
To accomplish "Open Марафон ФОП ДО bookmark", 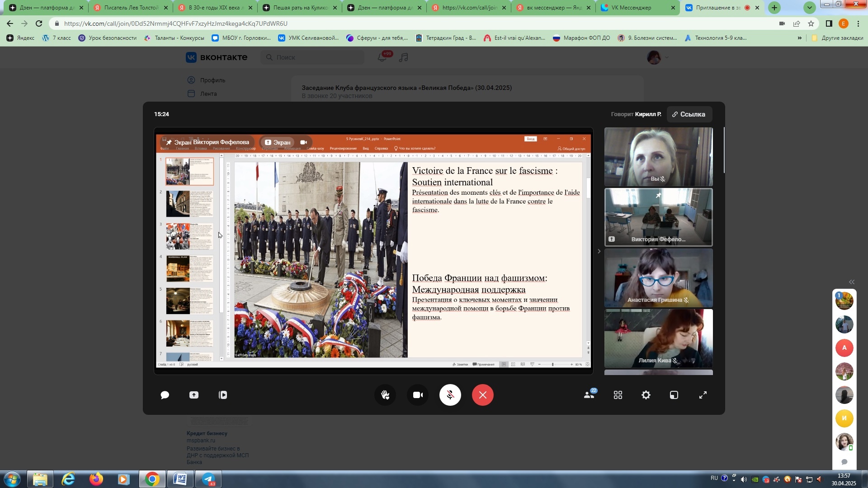I will pyautogui.click(x=581, y=38).
